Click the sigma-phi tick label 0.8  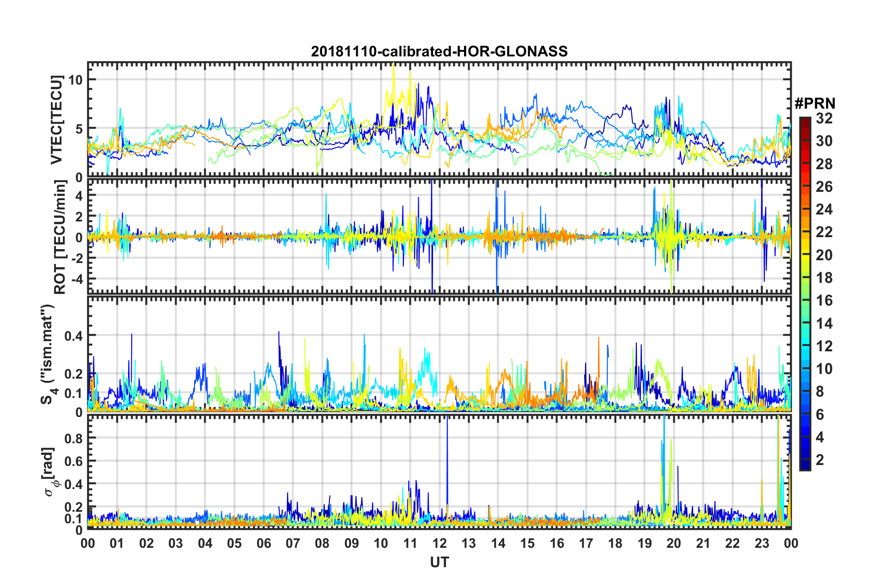tap(73, 438)
